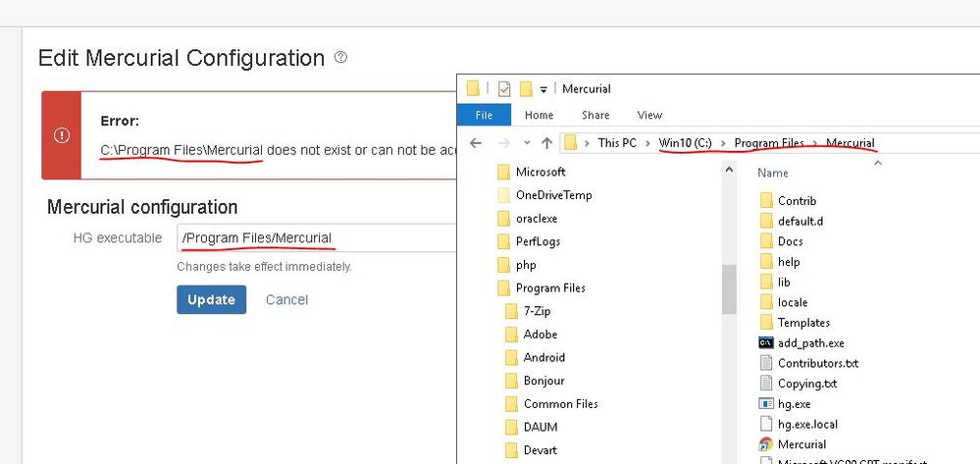The image size is (980, 464).
Task: Select the lib folder icon
Action: (766, 282)
